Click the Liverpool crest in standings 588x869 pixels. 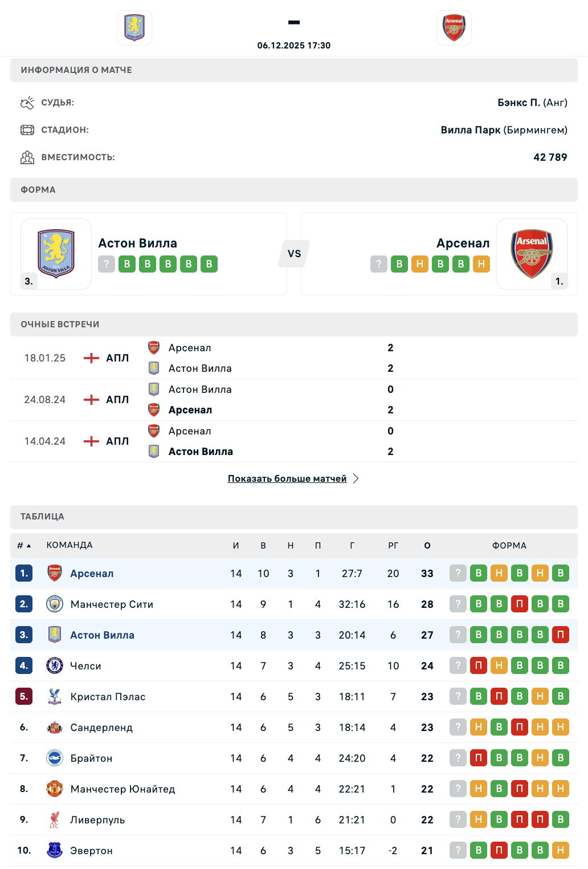coord(55,819)
